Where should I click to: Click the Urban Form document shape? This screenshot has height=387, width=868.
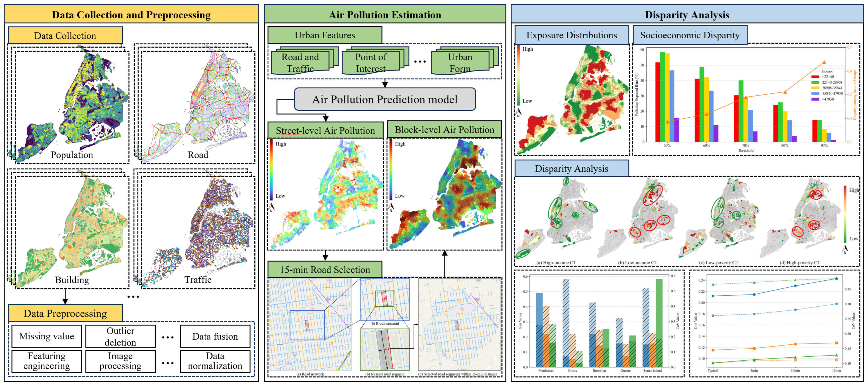tap(460, 62)
